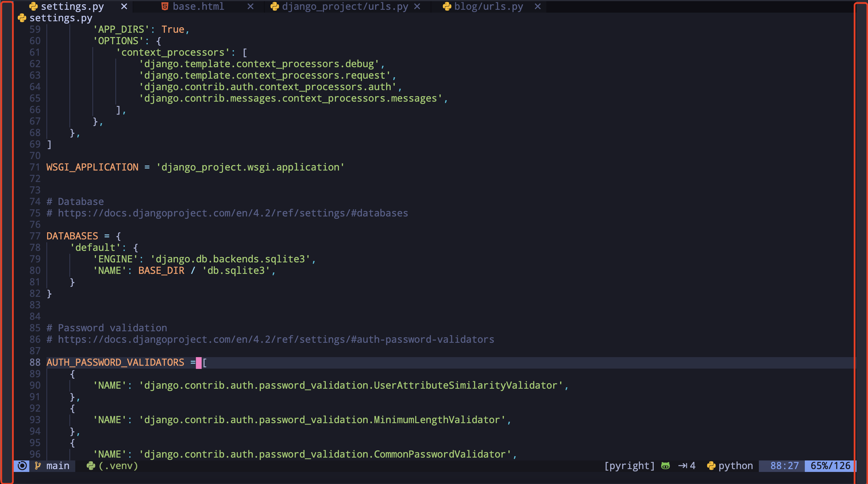Close the settings.py tab
The height and width of the screenshot is (484, 868).
[x=124, y=6]
